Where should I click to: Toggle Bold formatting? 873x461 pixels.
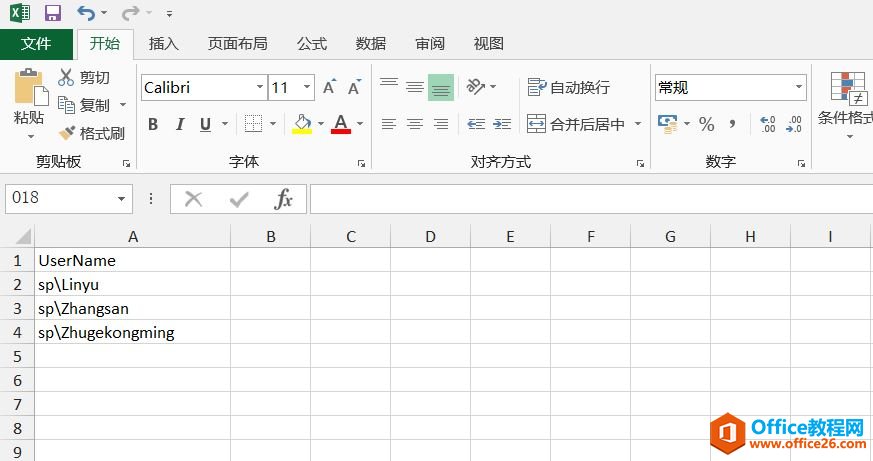tap(153, 124)
